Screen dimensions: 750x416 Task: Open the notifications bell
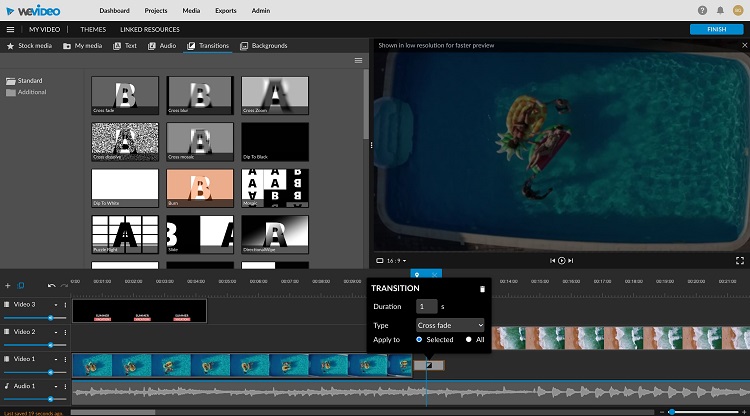pos(720,10)
